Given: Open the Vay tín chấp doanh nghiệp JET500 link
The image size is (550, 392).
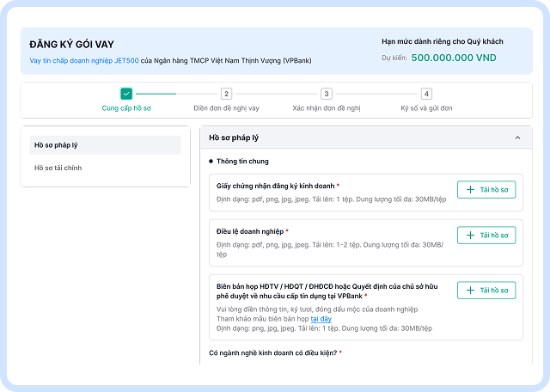Looking at the screenshot, I should 84,61.
